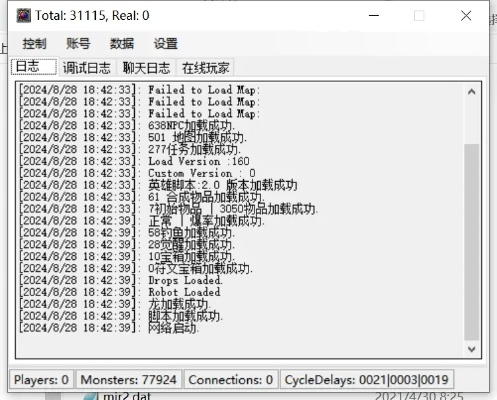Click the 网络启动 log line
This screenshot has width=497, height=400.
[109, 328]
